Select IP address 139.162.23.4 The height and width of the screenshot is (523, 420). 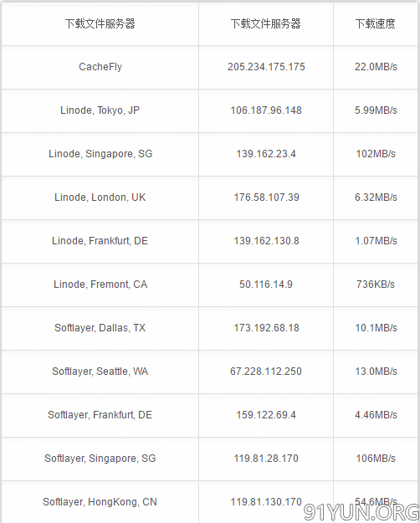tap(266, 154)
